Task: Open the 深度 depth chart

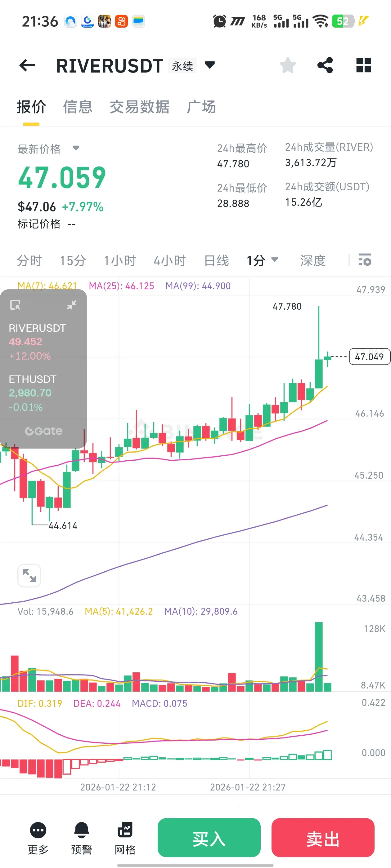Action: (x=313, y=260)
